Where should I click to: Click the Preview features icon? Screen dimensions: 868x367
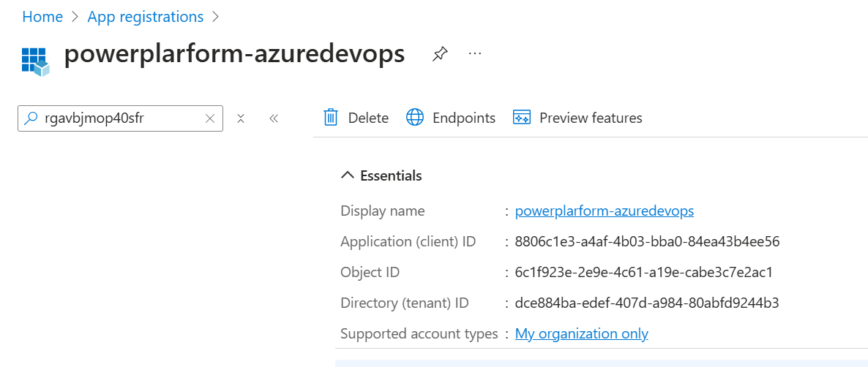tap(522, 118)
